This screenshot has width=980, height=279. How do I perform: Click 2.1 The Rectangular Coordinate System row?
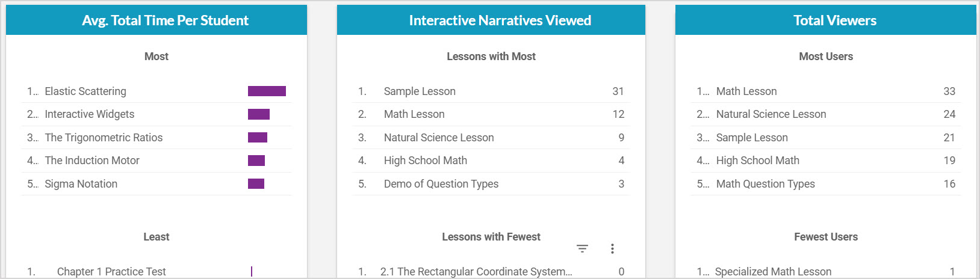(476, 272)
